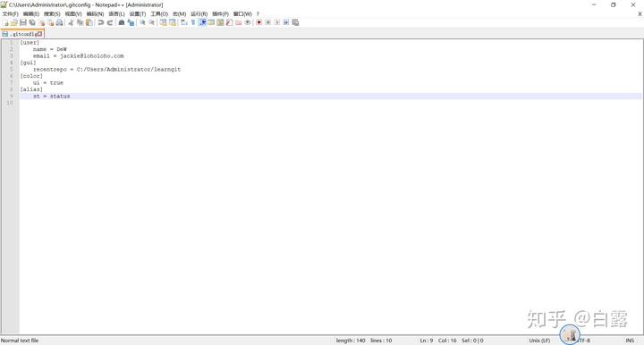Show the Function List panel icon

[230, 22]
